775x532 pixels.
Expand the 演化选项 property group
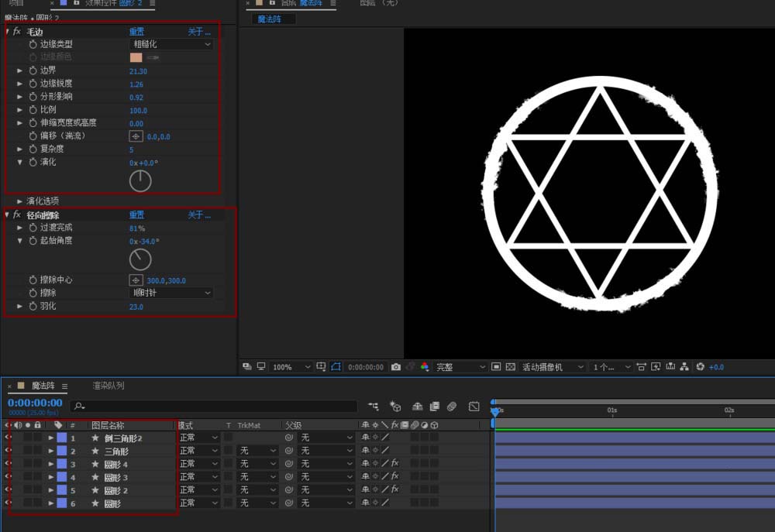(20, 201)
